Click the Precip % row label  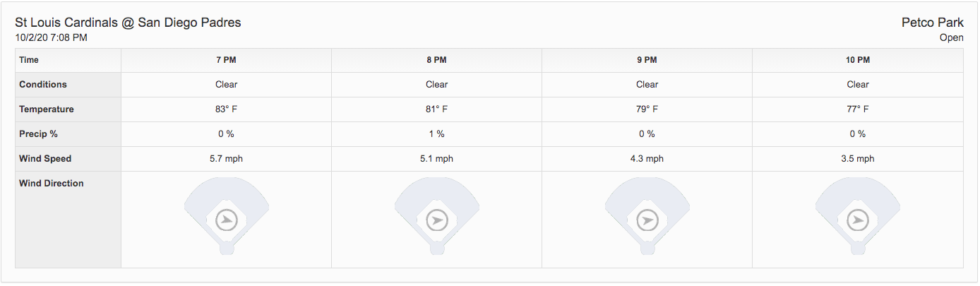[38, 133]
